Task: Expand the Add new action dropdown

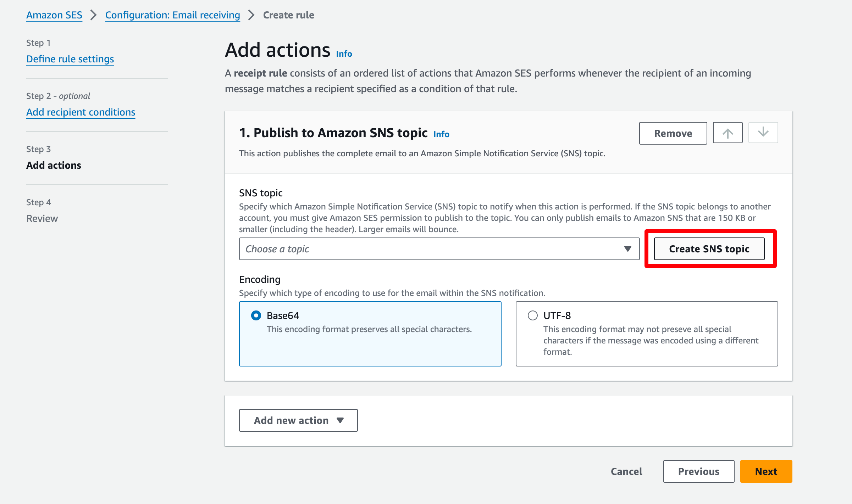Action: pos(298,420)
